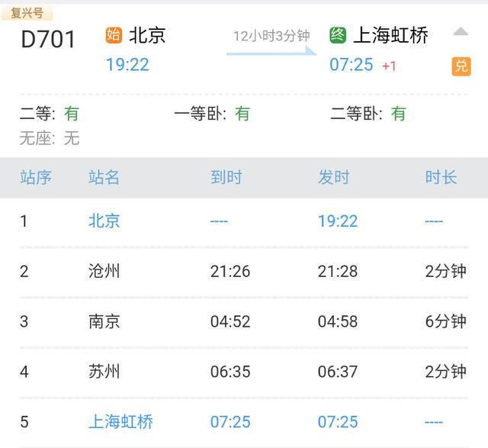Collapse the train details with the up arrow
488x448 pixels.
pyautogui.click(x=461, y=32)
